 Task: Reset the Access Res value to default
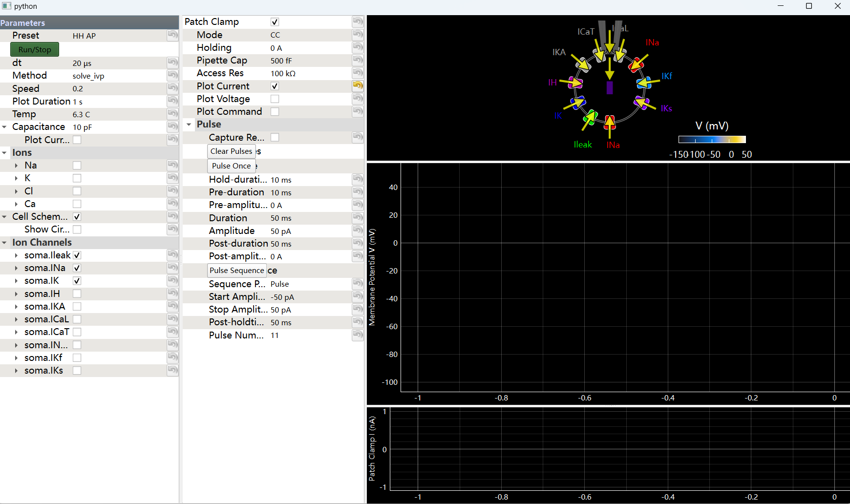click(358, 73)
